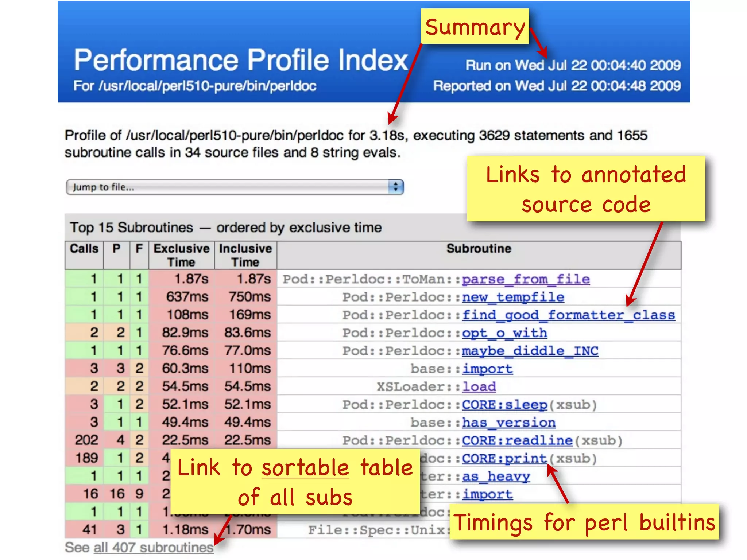The height and width of the screenshot is (560, 747).
Task: Open the XSLoader load link
Action: tap(479, 386)
